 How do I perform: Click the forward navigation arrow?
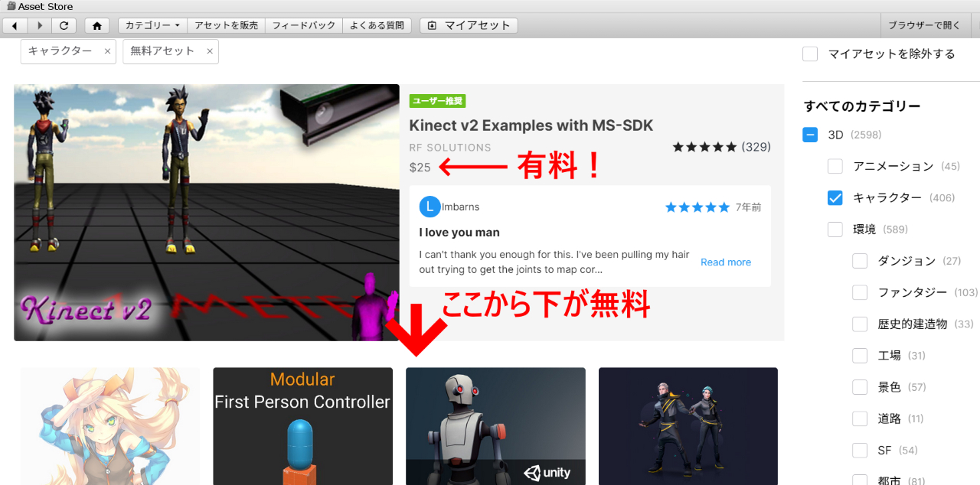click(x=40, y=25)
